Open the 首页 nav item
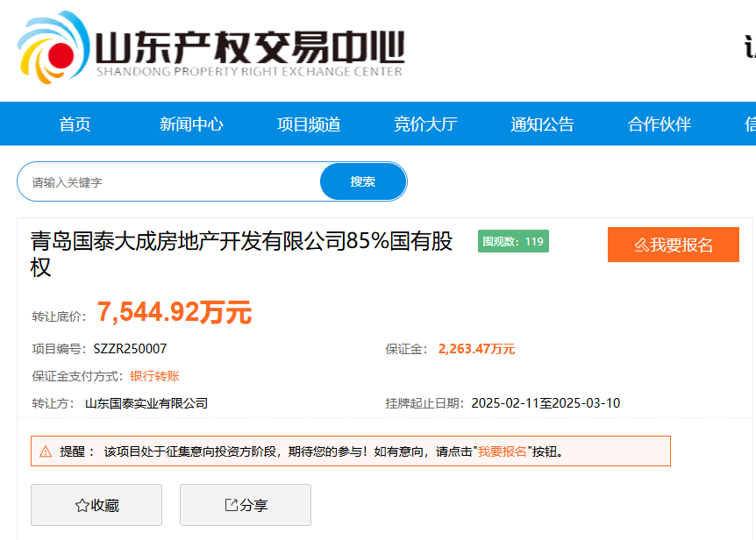 click(75, 124)
